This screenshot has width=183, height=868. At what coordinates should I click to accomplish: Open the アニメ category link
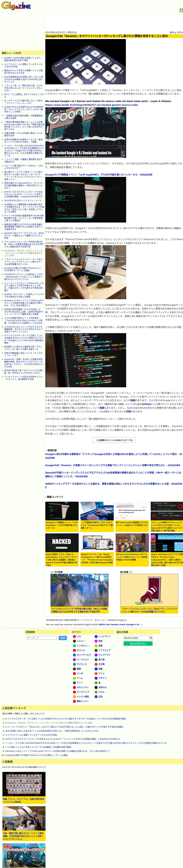tap(101, 674)
